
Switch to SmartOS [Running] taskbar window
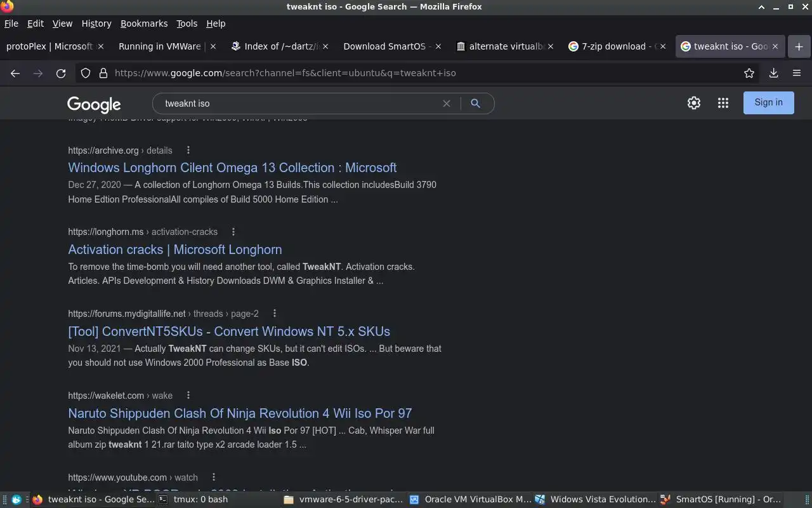point(721,500)
